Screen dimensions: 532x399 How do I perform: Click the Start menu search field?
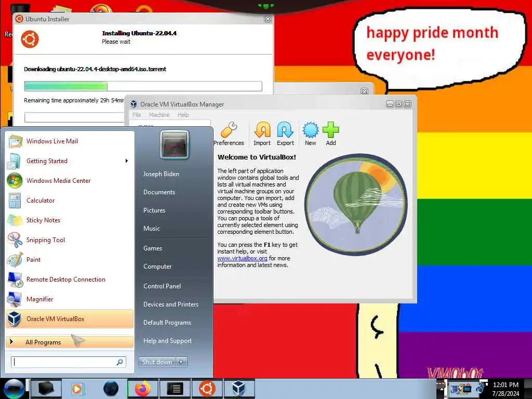pos(69,362)
